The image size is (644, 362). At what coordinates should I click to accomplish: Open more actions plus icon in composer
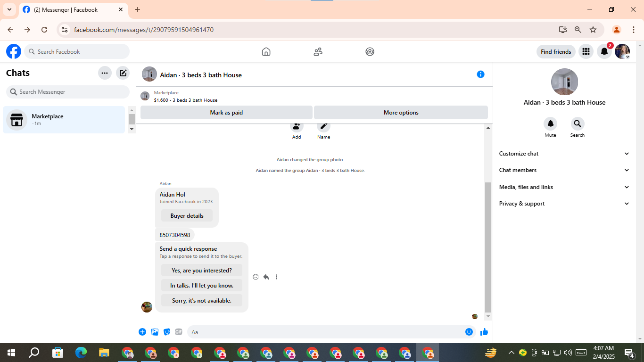[x=142, y=332]
